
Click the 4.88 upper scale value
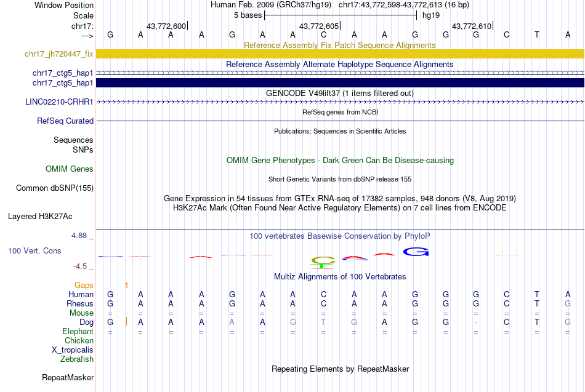pos(79,236)
